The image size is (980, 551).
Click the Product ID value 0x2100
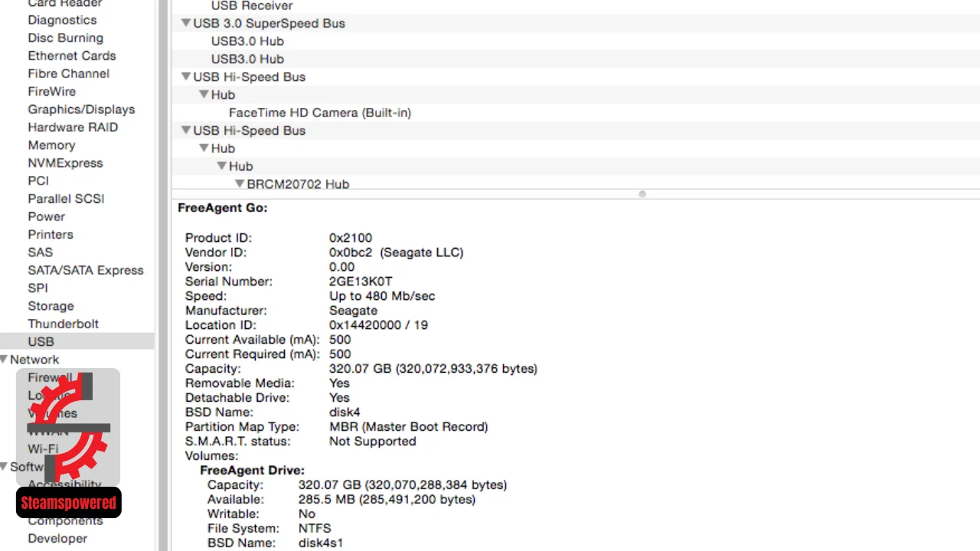351,238
